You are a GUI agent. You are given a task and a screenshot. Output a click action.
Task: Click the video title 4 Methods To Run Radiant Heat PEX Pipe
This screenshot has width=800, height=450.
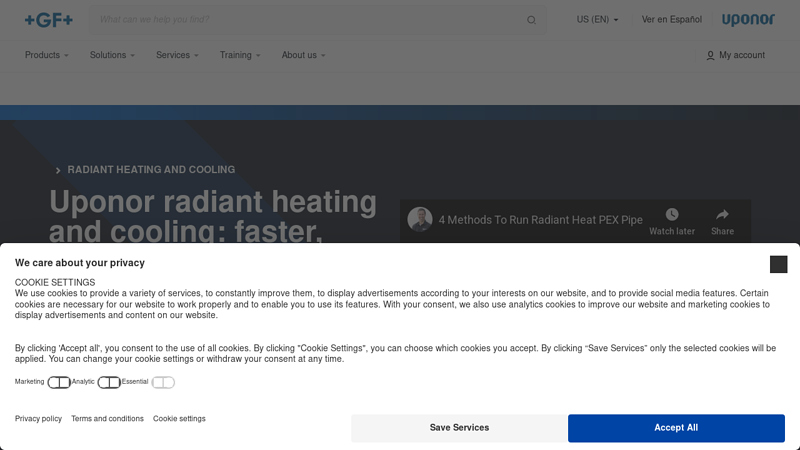pos(541,220)
